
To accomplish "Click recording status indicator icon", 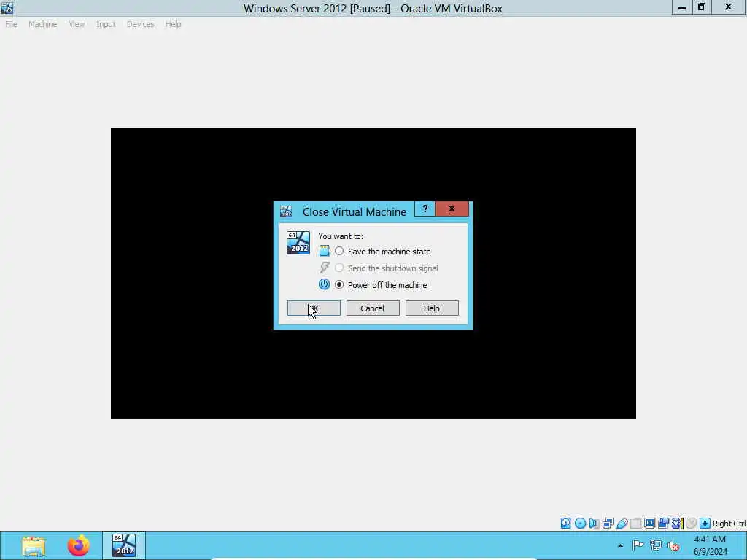I will [x=663, y=524].
